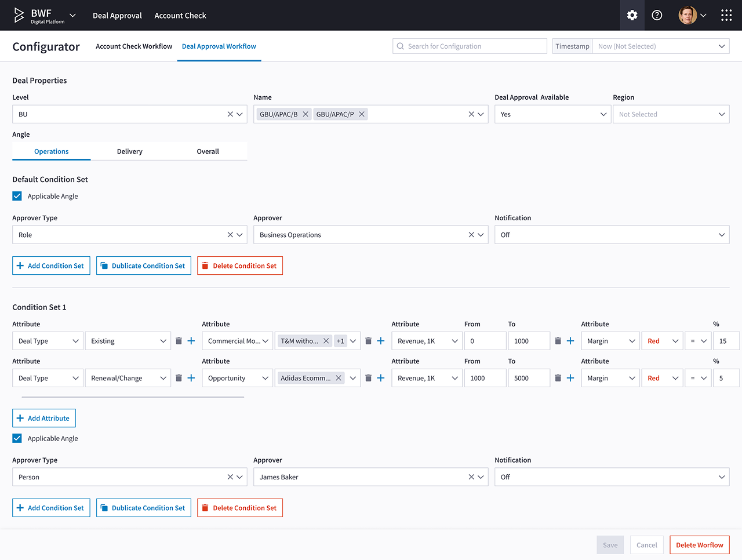Expand the Region dropdown
The width and height of the screenshot is (742, 560).
tap(671, 114)
